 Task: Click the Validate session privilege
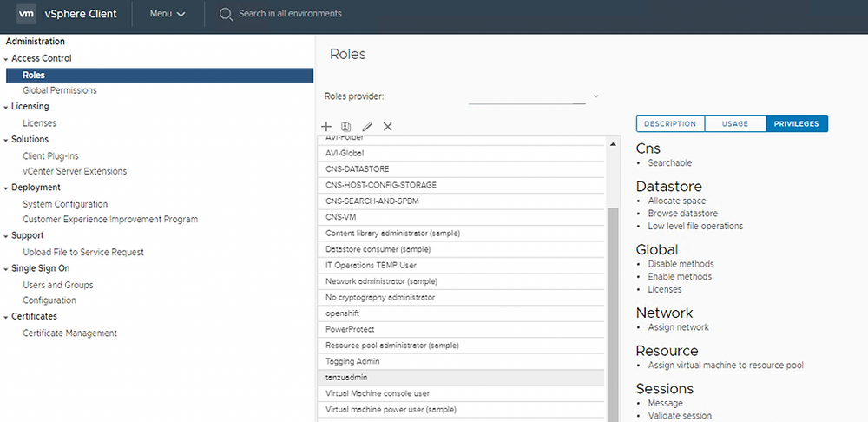(x=680, y=416)
